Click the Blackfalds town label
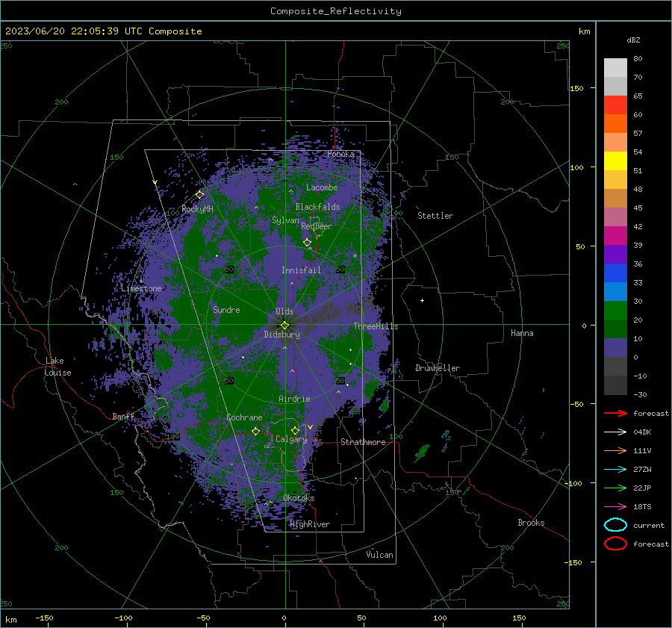672x628 pixels. 317,207
